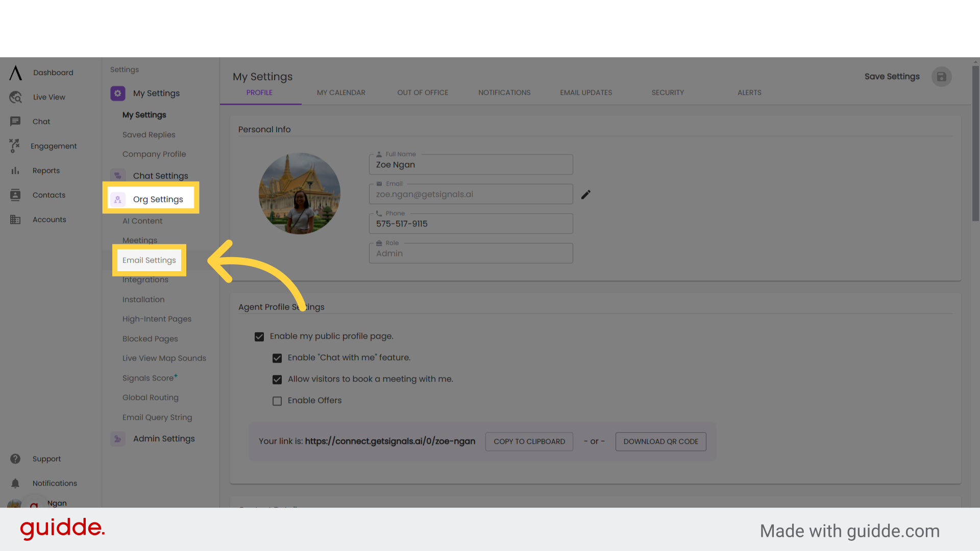Viewport: 980px width, 551px height.
Task: Click the Phone number input field
Action: [x=471, y=223]
